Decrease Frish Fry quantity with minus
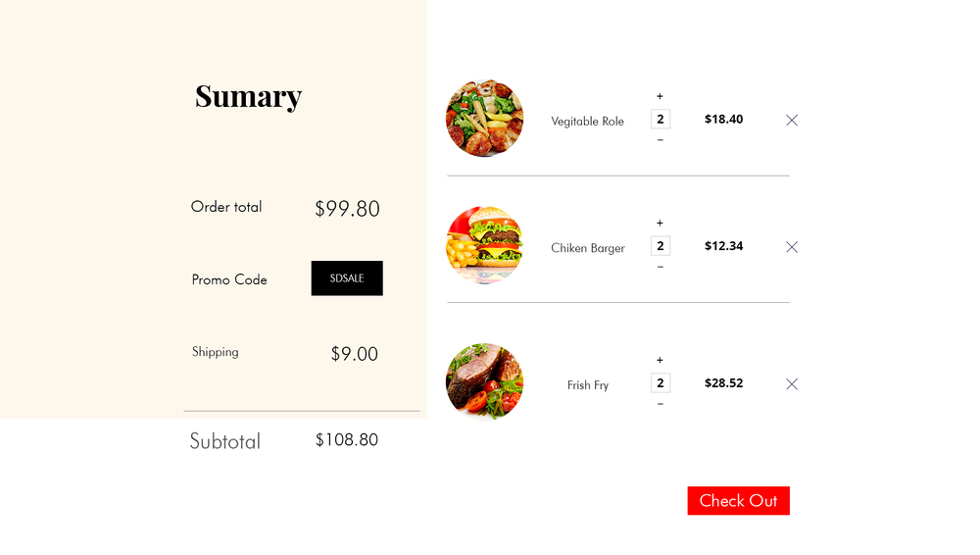This screenshot has width=980, height=555. coord(660,404)
